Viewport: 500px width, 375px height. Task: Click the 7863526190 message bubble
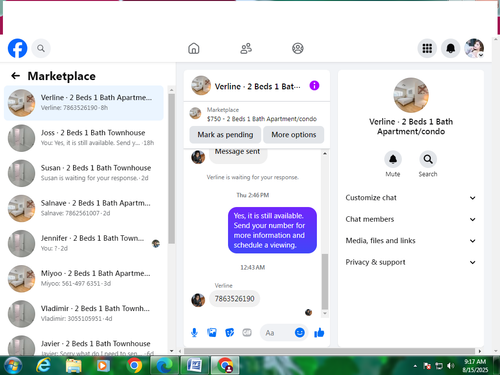click(235, 299)
